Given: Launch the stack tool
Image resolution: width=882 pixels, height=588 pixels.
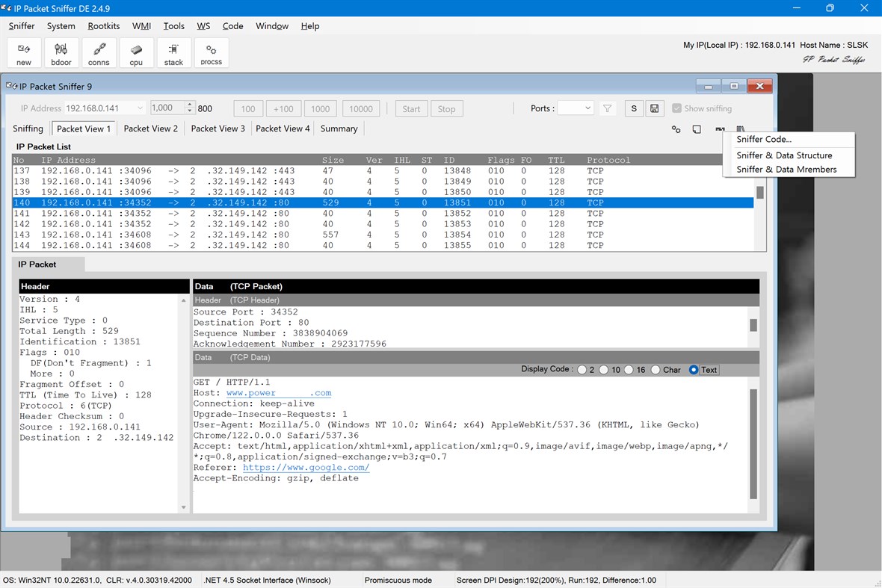Looking at the screenshot, I should pos(173,52).
